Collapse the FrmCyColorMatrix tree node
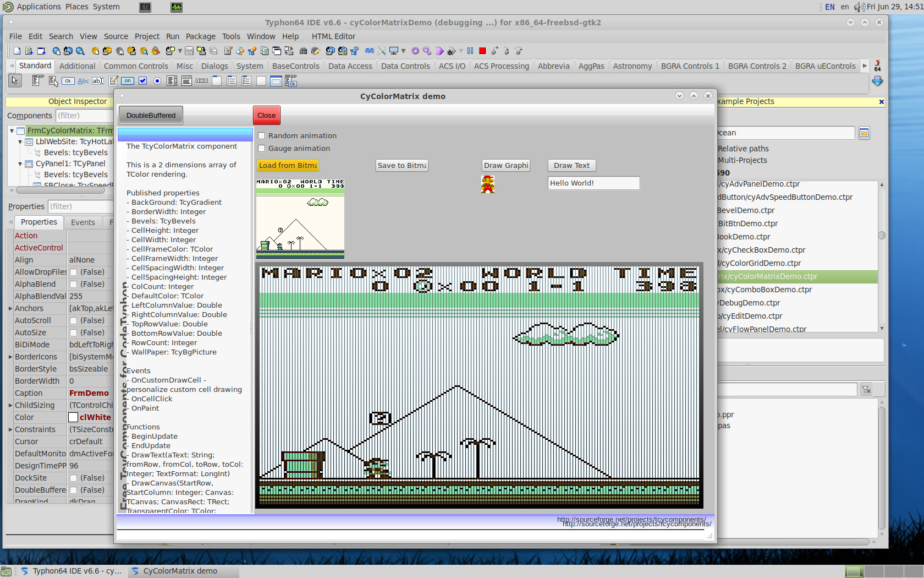The image size is (924, 578). tap(12, 130)
